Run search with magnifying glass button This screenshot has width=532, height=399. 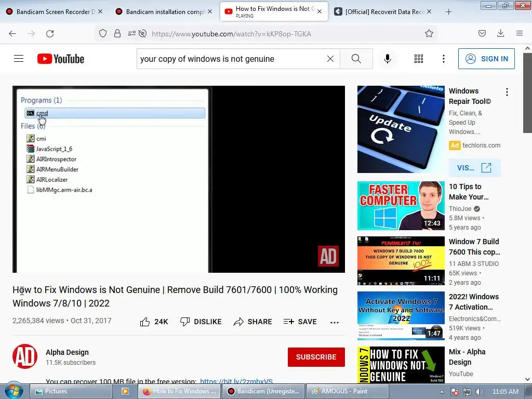point(356,59)
